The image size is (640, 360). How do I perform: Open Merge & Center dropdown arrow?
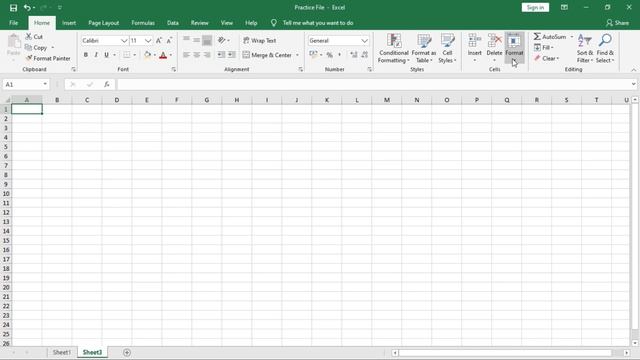click(x=297, y=55)
